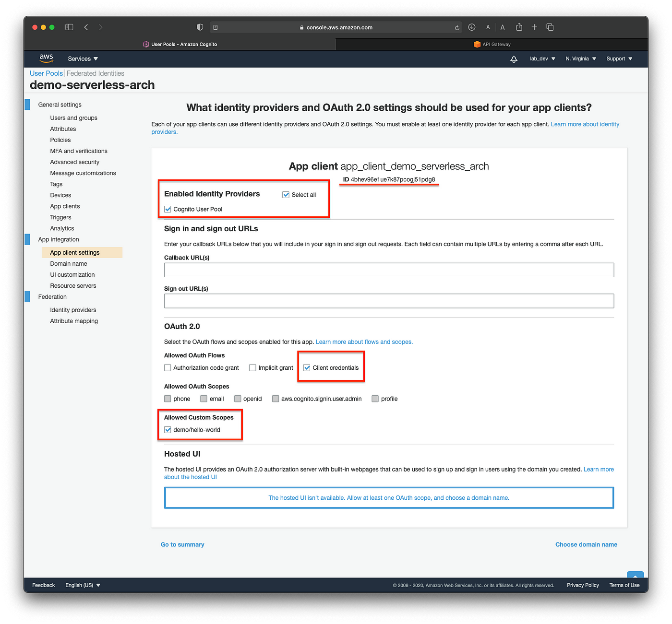Open UI customization in sidebar
This screenshot has height=624, width=672.
tap(72, 275)
